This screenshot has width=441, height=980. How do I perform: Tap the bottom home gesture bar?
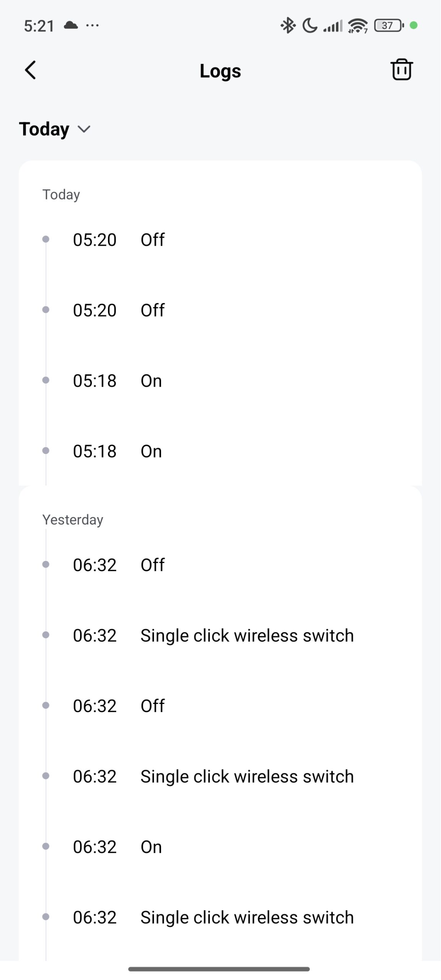click(219, 969)
